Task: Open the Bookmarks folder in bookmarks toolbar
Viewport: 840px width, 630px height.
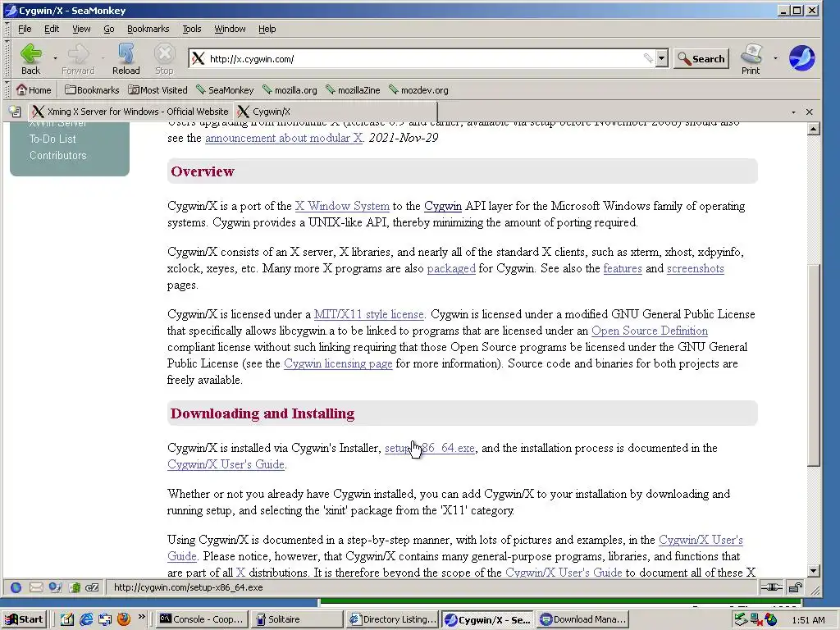Action: (x=92, y=90)
